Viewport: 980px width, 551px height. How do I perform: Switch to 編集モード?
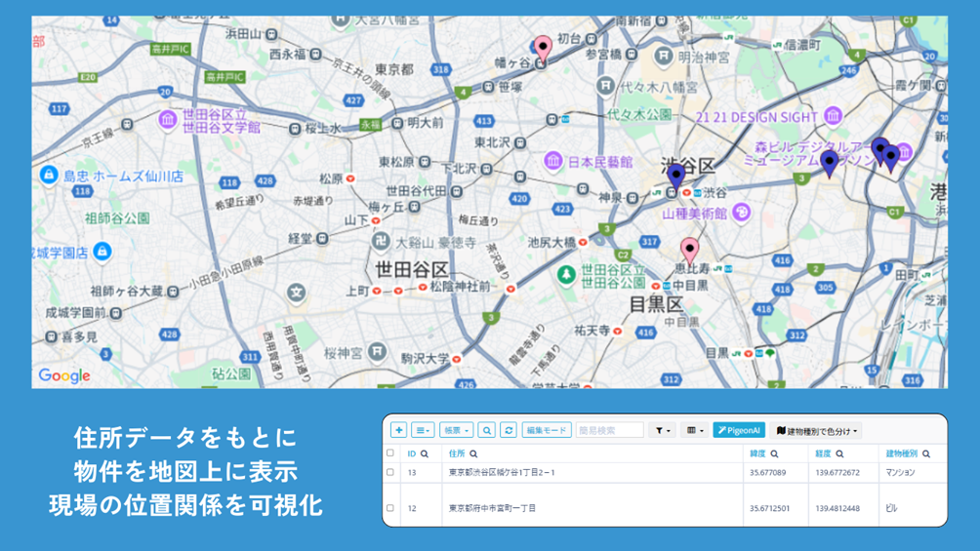pyautogui.click(x=547, y=430)
